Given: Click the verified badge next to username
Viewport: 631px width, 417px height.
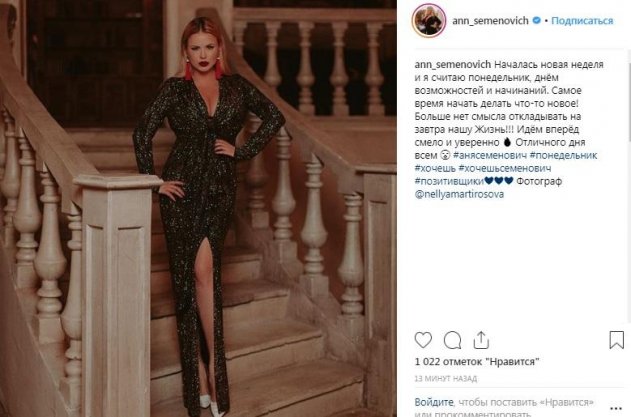Looking at the screenshot, I should pyautogui.click(x=536, y=20).
